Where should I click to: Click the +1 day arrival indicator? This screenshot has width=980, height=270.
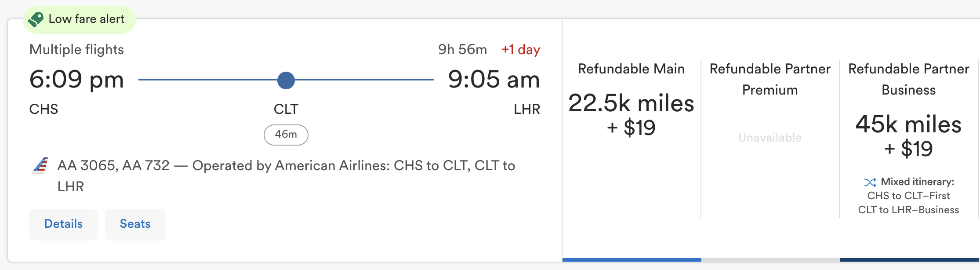tap(521, 50)
